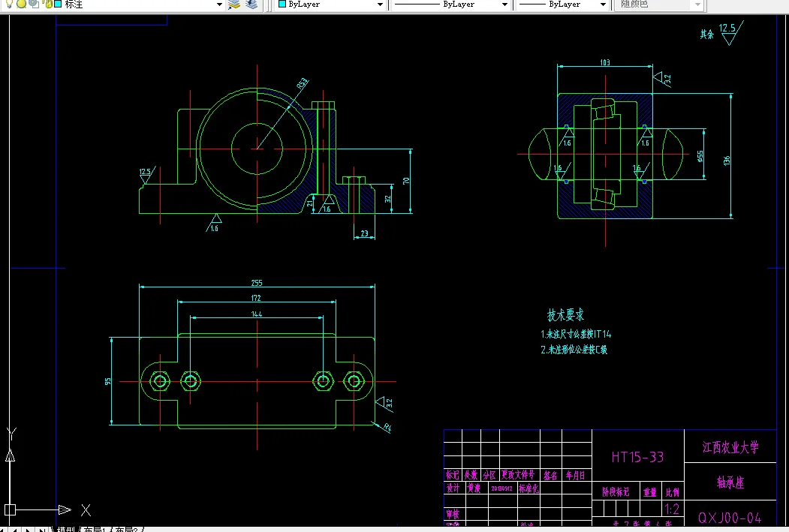Image resolution: width=789 pixels, height=532 pixels.
Task: Click the 标准化 title block cell
Action: click(x=529, y=488)
